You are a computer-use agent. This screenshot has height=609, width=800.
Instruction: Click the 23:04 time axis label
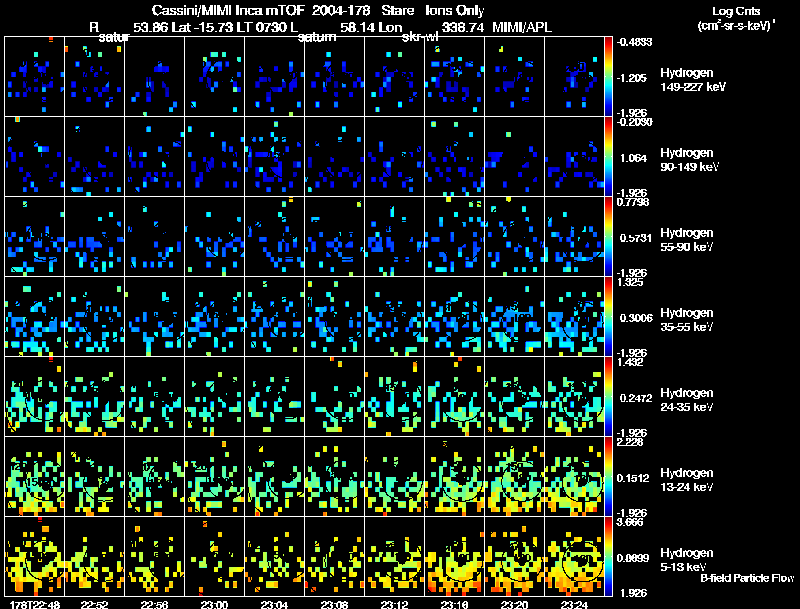click(x=274, y=604)
